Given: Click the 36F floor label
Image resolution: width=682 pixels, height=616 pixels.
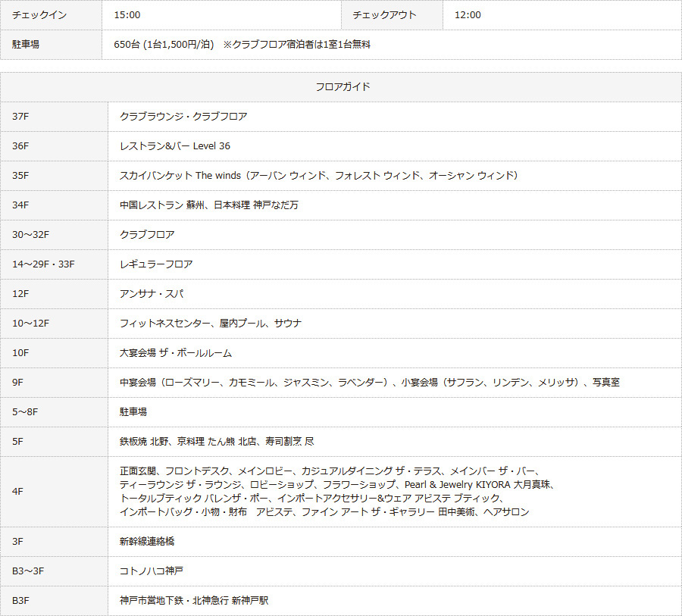Looking at the screenshot, I should pos(20,146).
